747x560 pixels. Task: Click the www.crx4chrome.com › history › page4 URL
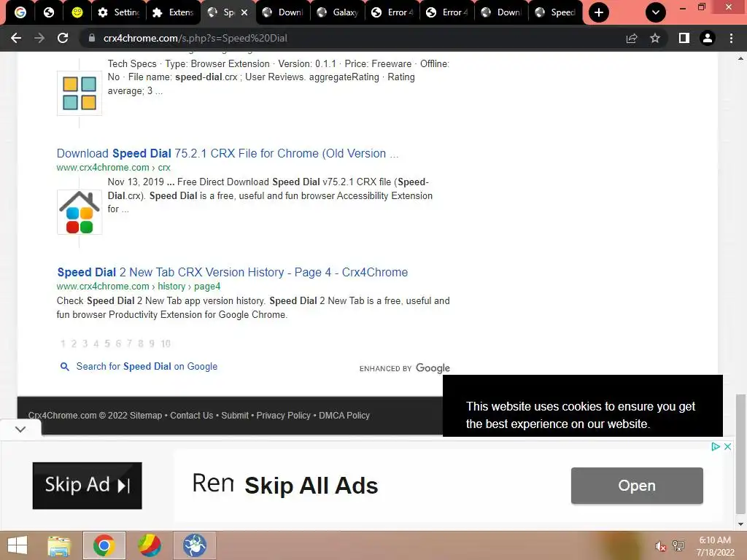tap(138, 286)
